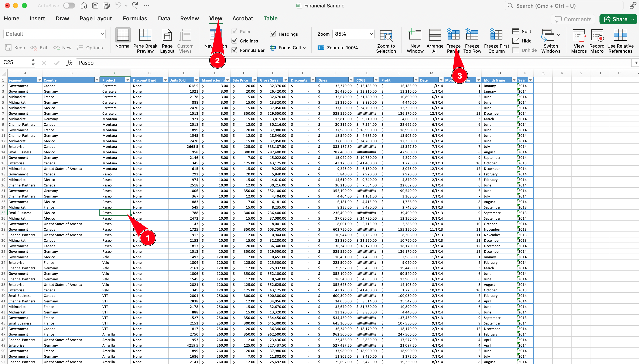Open Product column filter dropdown
Viewport: 639px width, 364px height.
tap(128, 80)
